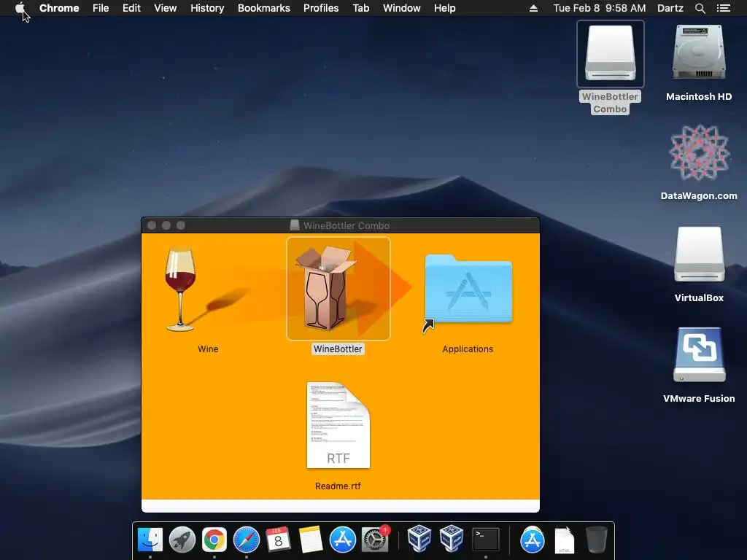The width and height of the screenshot is (747, 560).
Task: Click the Wine label text
Action: coord(208,349)
